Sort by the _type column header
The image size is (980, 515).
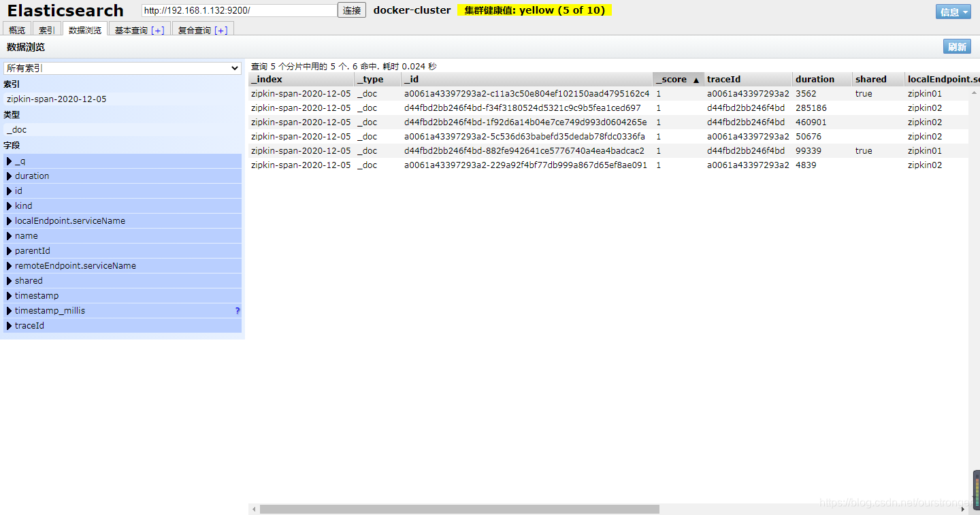378,80
